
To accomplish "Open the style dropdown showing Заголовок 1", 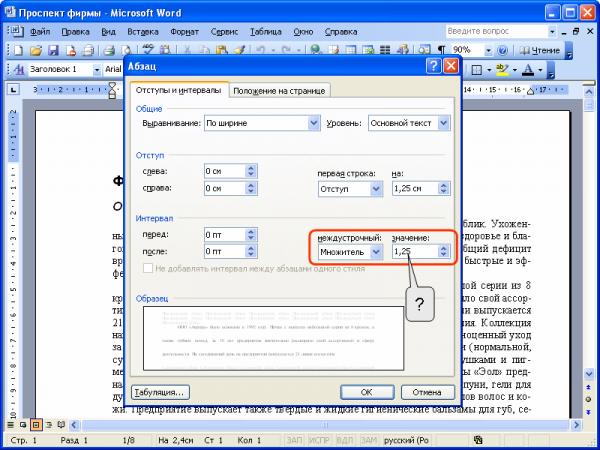I will pyautogui.click(x=96, y=70).
